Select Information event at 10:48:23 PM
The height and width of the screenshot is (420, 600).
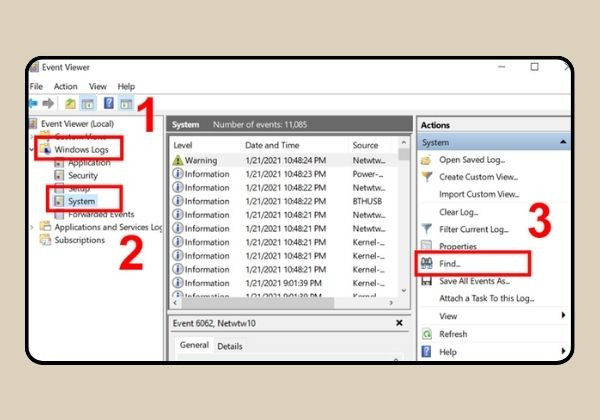285,174
